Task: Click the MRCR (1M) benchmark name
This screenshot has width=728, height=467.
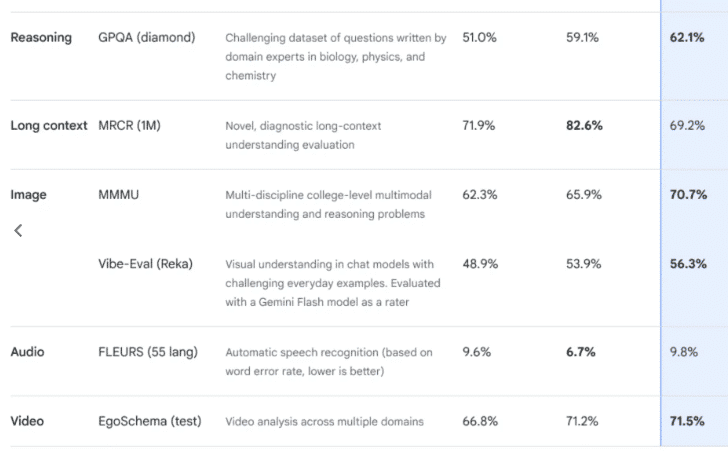Action: (x=129, y=125)
